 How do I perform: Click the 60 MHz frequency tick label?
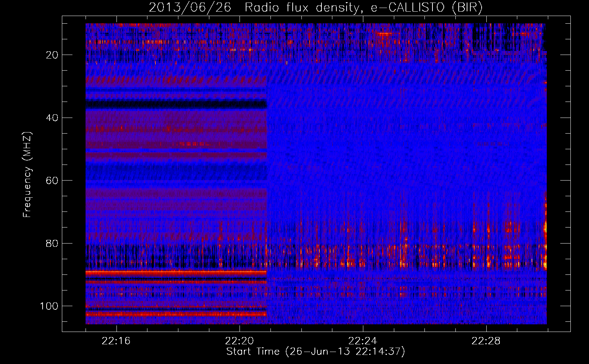[52, 181]
